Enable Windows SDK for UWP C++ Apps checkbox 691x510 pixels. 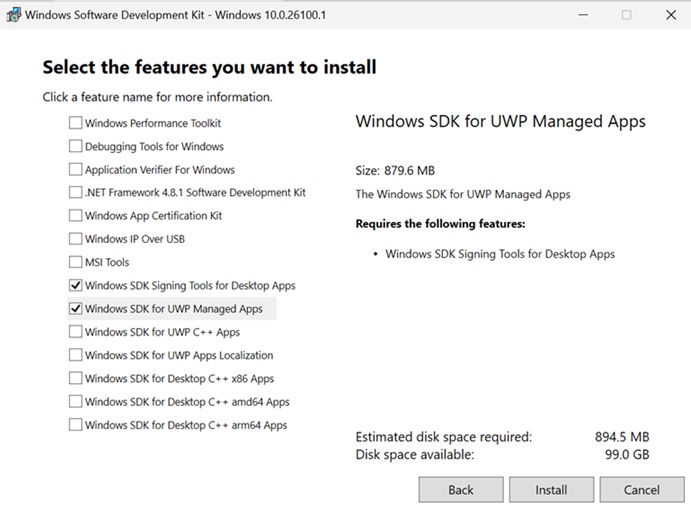(x=75, y=331)
